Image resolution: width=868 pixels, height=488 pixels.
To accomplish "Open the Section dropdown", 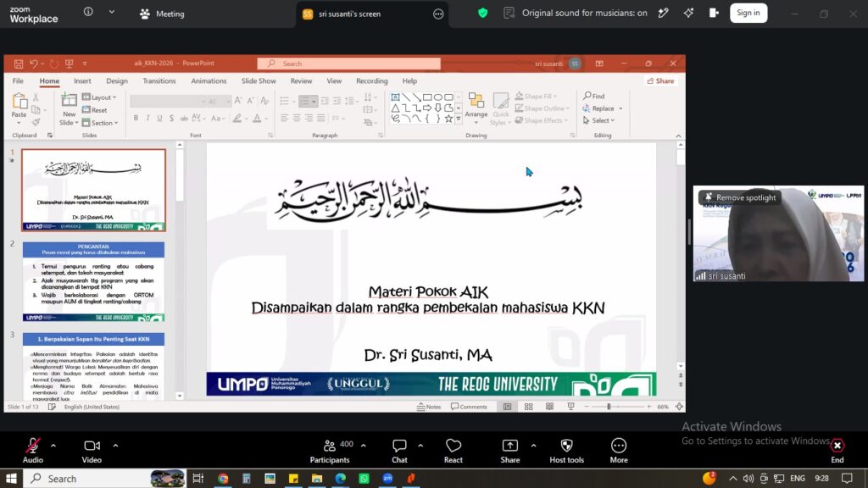I will click(100, 123).
